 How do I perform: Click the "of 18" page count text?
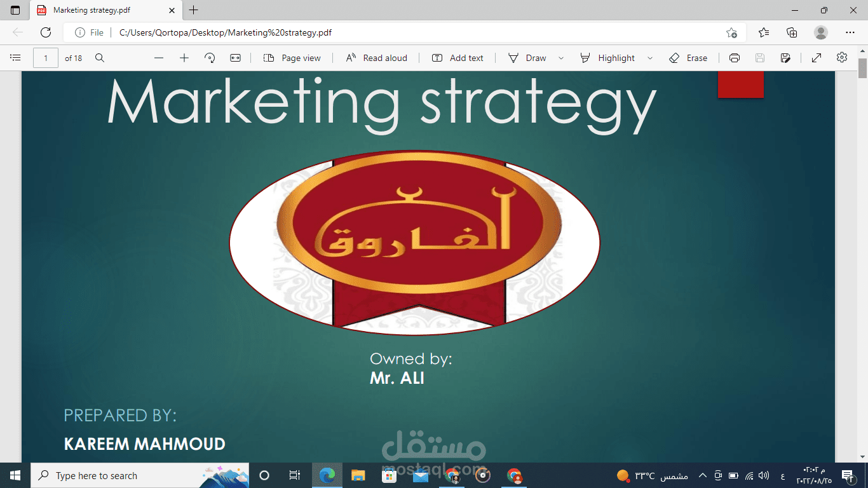coord(74,58)
